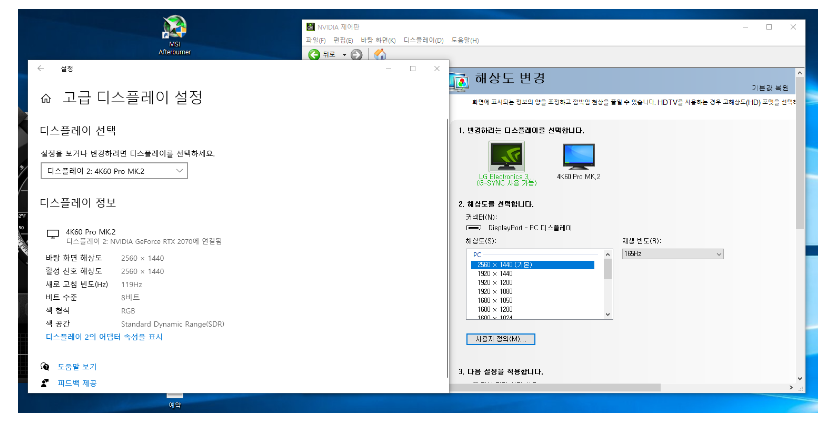
Task: Maximize the NVIDIA control panel window
Action: click(769, 27)
